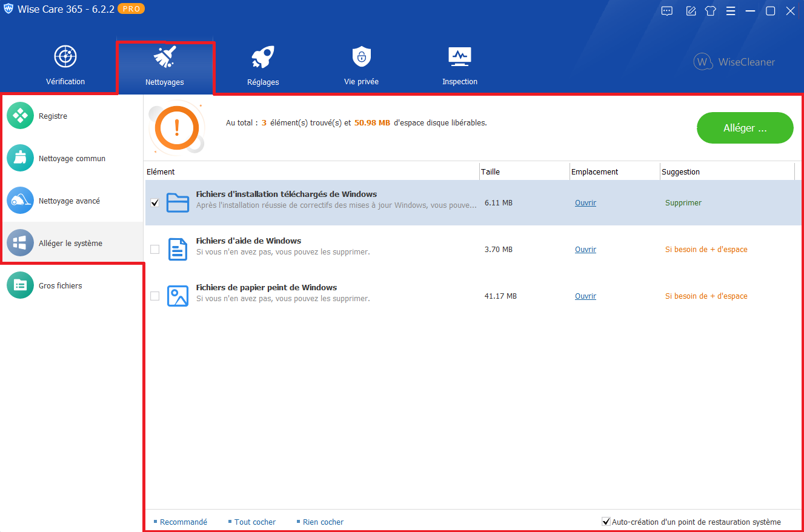The height and width of the screenshot is (532, 804).
Task: Click Tout cocher link
Action: pyautogui.click(x=255, y=522)
